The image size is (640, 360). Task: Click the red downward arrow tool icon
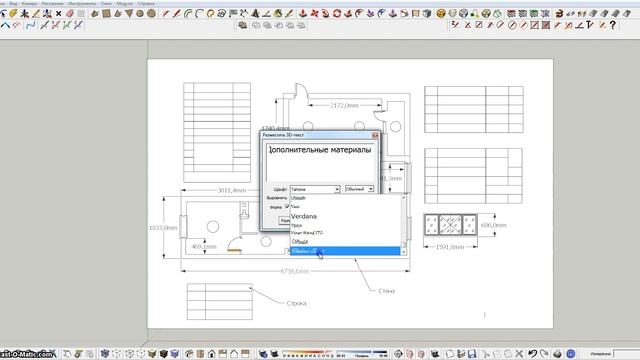(303, 14)
